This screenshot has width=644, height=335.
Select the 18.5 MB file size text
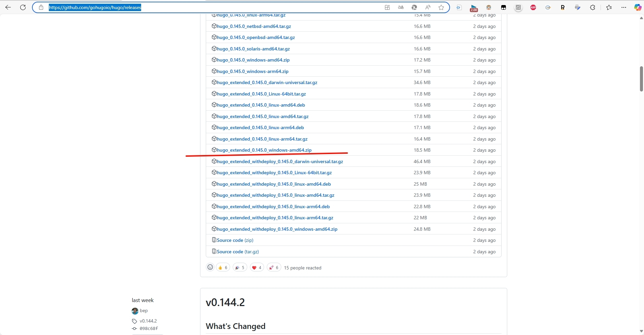[x=422, y=150]
